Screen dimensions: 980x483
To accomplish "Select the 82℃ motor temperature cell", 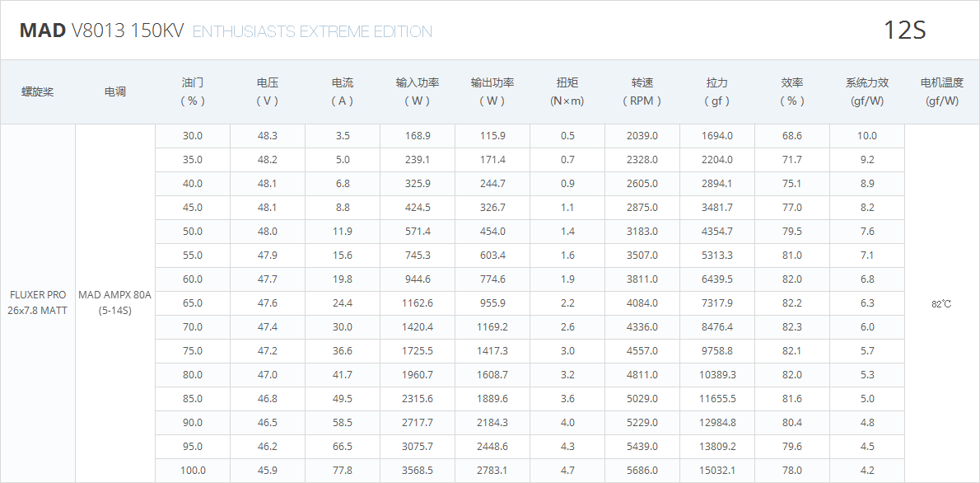I will [942, 303].
